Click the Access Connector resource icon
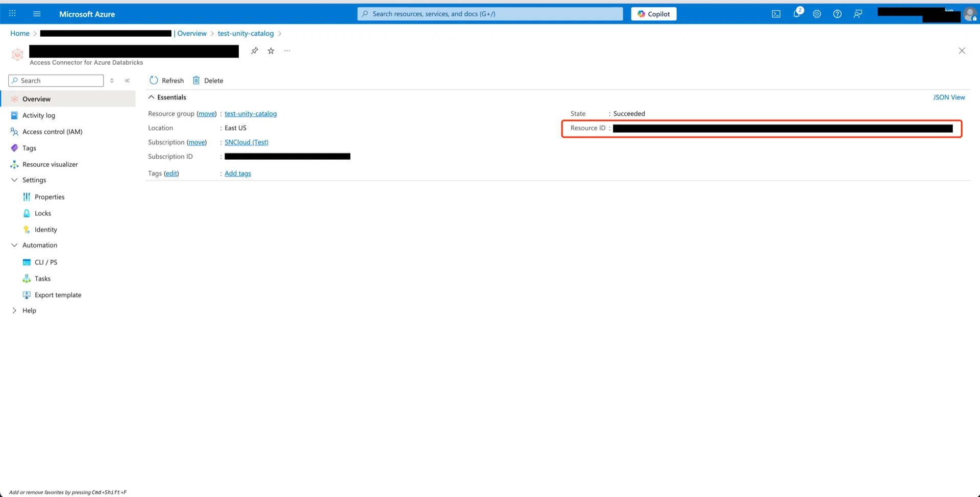 [x=17, y=54]
